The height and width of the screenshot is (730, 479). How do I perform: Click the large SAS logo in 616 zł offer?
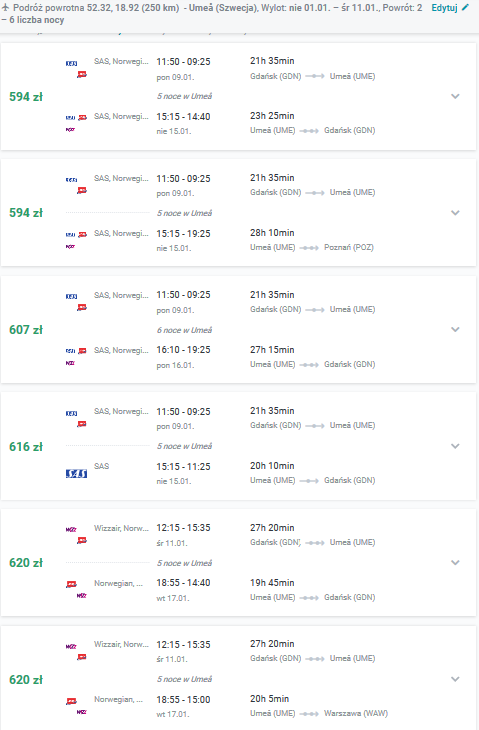(x=76, y=473)
